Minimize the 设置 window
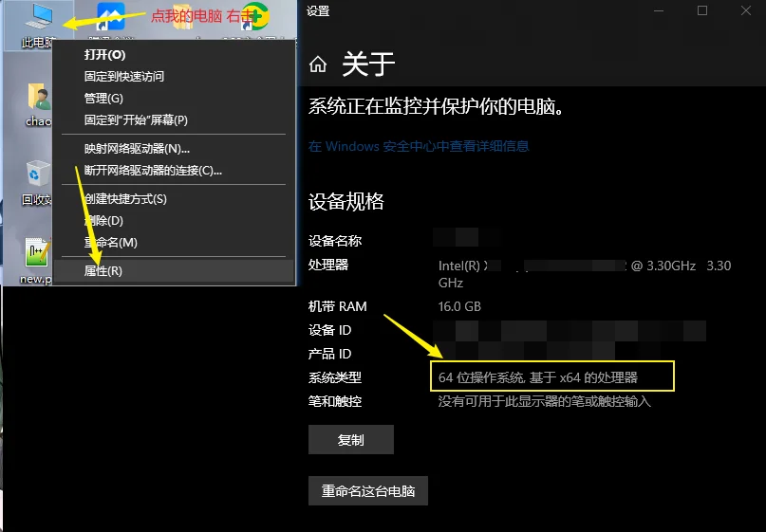766x532 pixels. pos(659,10)
